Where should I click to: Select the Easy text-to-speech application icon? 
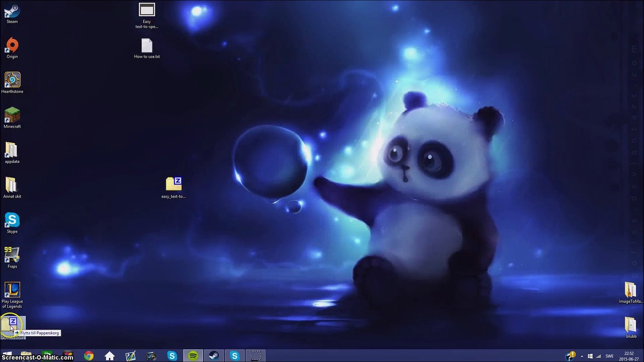[147, 16]
